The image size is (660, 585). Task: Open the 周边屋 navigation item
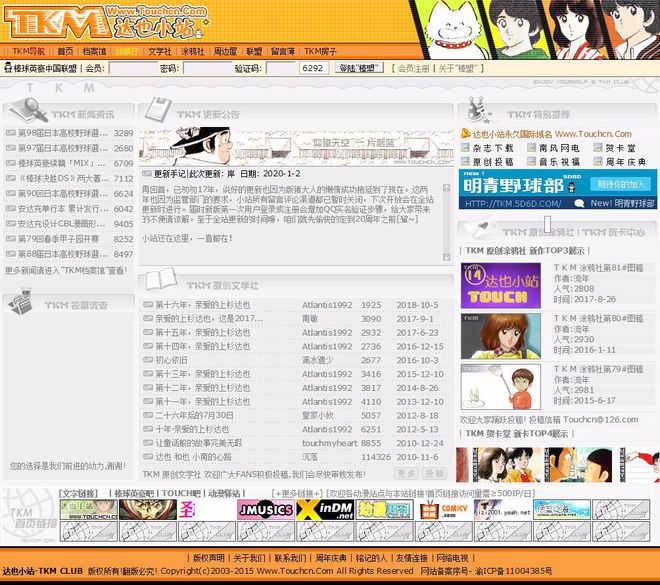225,51
